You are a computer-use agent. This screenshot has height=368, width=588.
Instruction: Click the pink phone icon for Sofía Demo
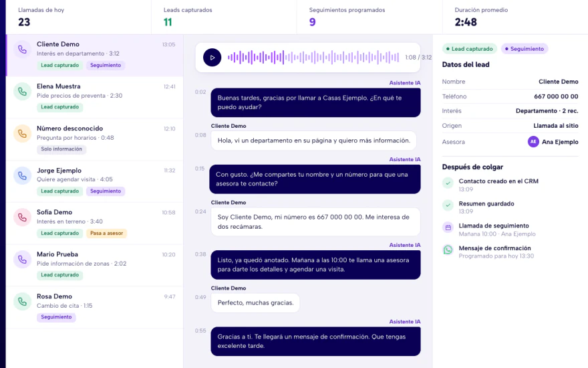pos(22,217)
